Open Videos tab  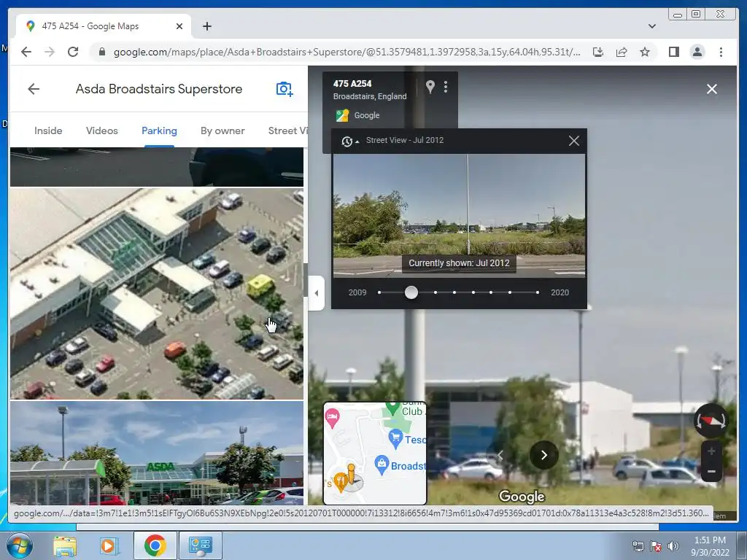102,131
